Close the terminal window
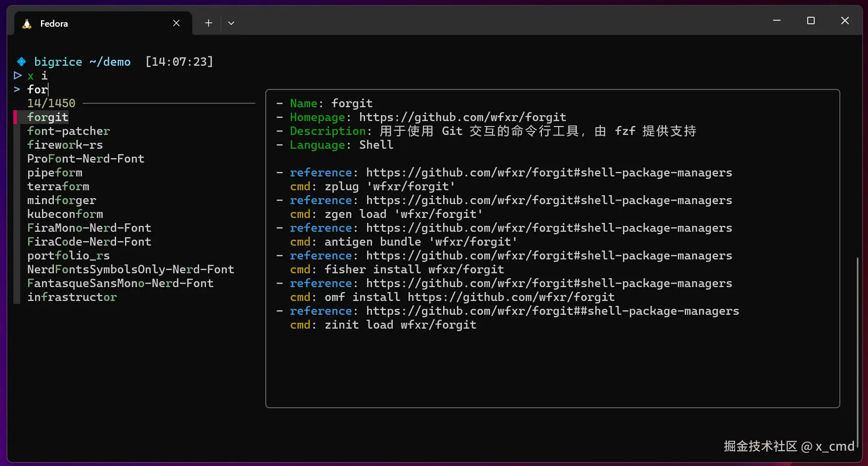Screen dimensions: 868x466 tap(845, 21)
